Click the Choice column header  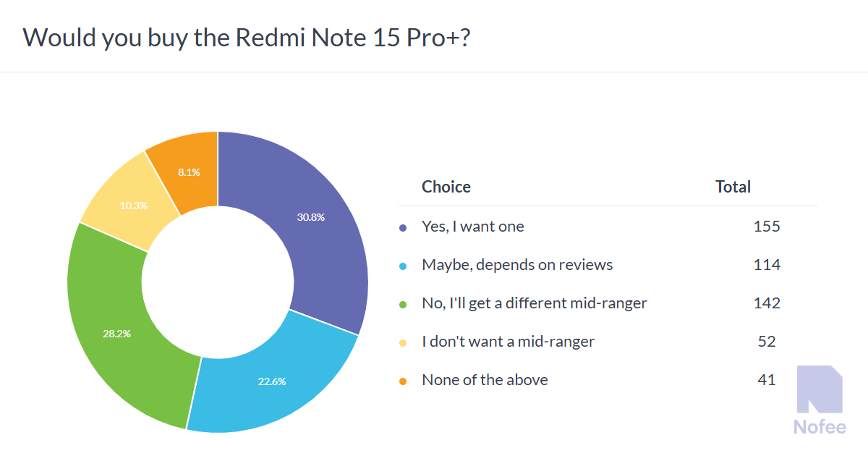point(446,187)
